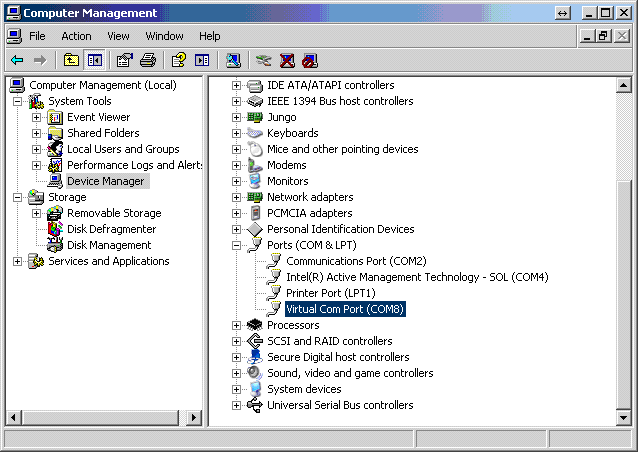Image resolution: width=638 pixels, height=452 pixels.
Task: Click the Update driver toolbar icon
Action: 264,60
